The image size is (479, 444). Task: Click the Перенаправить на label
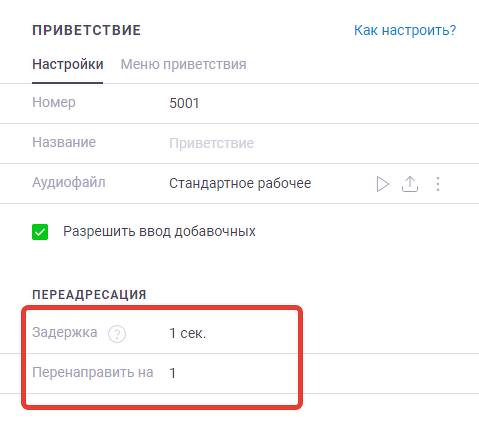(93, 372)
